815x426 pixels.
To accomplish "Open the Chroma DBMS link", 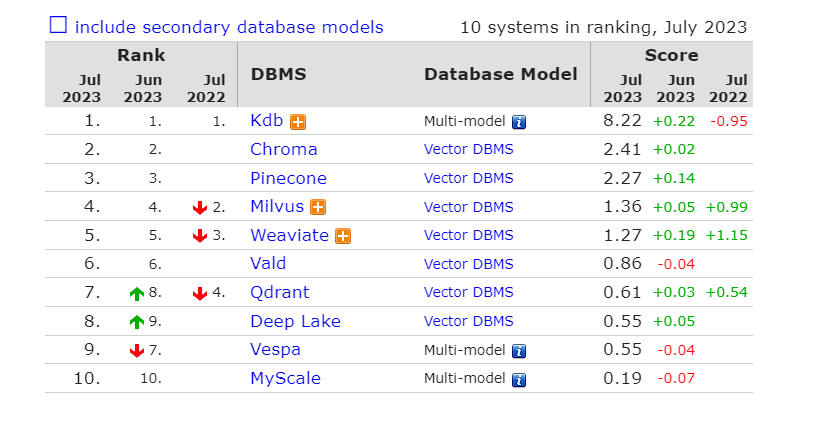I will 283,150.
